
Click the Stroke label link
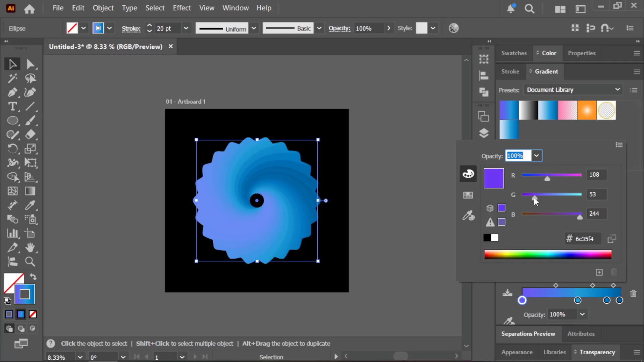click(x=131, y=29)
